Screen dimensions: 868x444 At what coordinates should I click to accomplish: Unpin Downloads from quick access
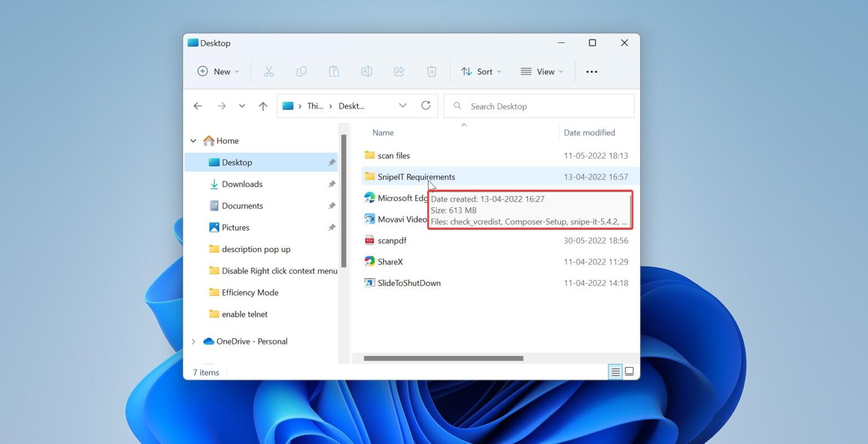coord(332,184)
